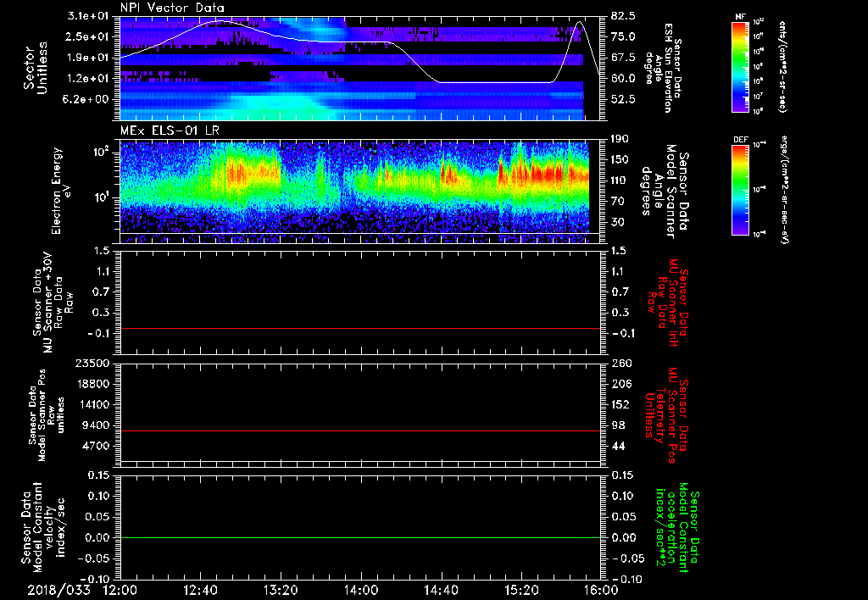
Task: Click the green 'Model Constant acceleration' axis label
Action: point(676,528)
